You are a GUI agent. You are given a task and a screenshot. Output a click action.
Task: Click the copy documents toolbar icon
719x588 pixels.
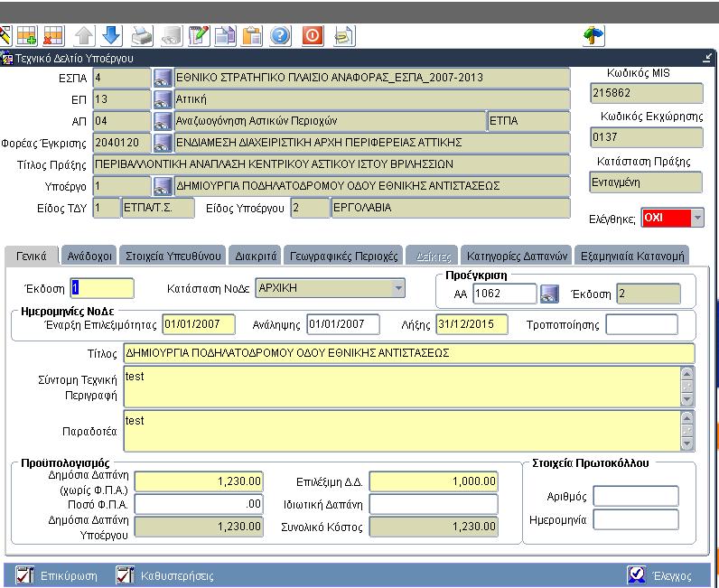pos(225,36)
